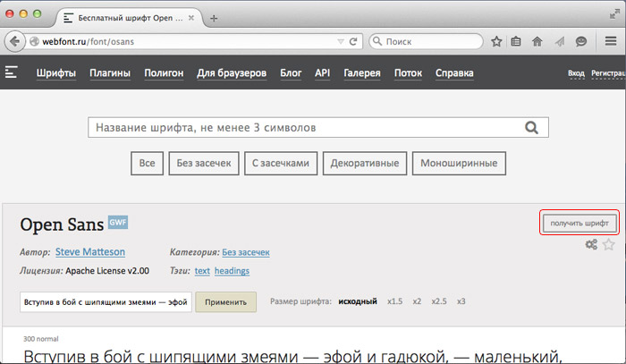Viewport: 626px width, 364px height.
Task: Set font size to x2.5
Action: (x=439, y=301)
